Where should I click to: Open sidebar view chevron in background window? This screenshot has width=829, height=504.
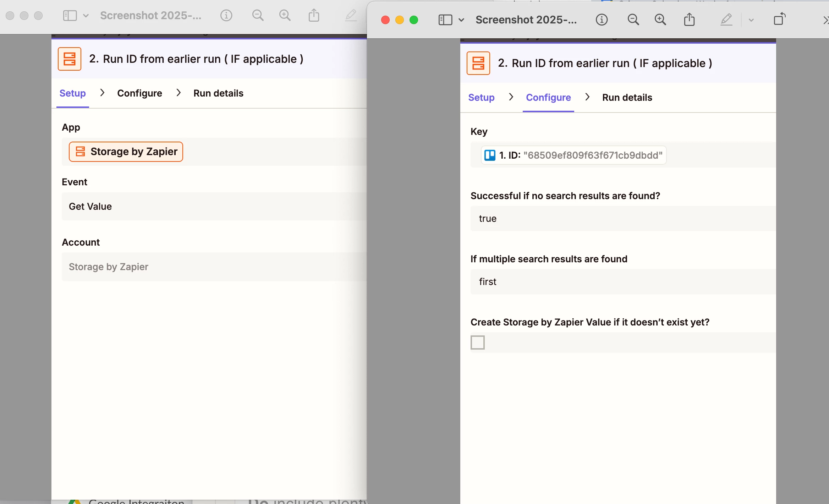click(86, 16)
